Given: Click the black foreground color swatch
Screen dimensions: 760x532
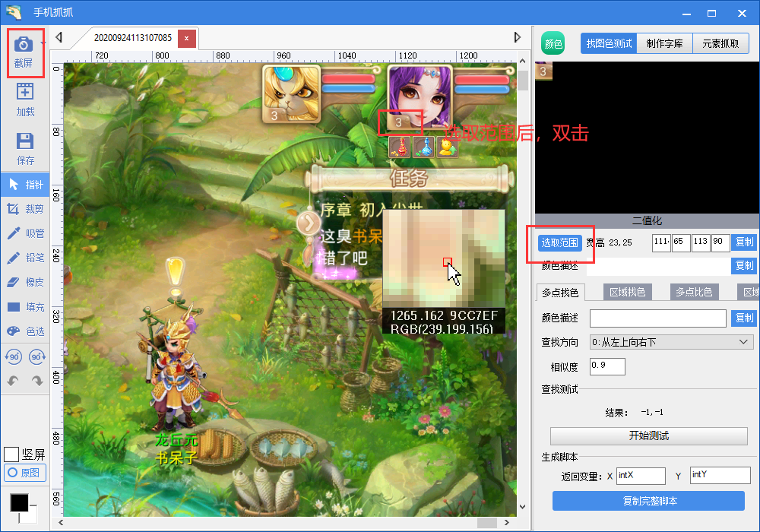Looking at the screenshot, I should [x=20, y=502].
